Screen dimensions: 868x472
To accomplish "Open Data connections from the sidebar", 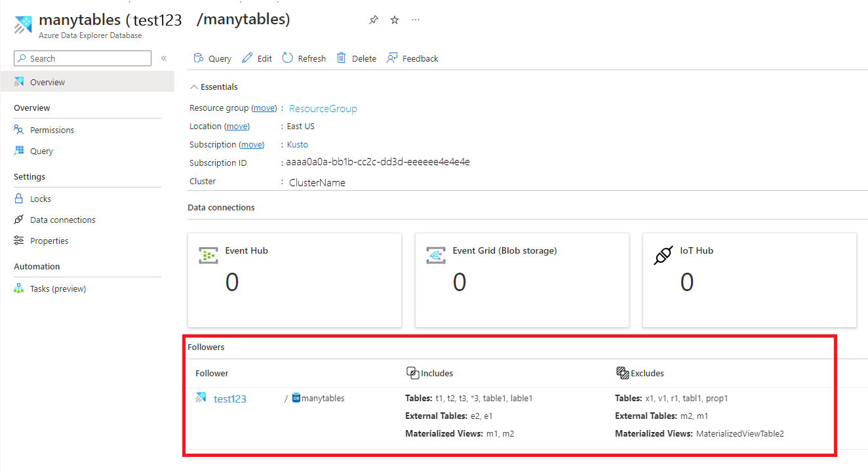I will coord(62,220).
